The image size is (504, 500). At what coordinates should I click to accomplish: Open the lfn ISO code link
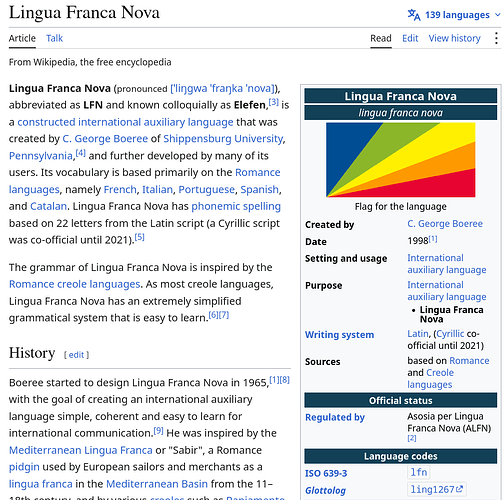pos(419,472)
